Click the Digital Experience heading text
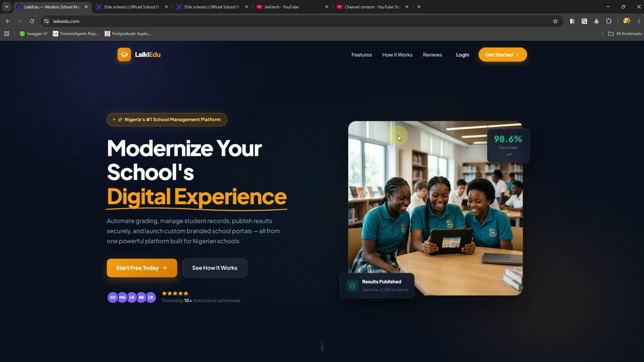Screen dimensions: 644x362 click(197, 197)
